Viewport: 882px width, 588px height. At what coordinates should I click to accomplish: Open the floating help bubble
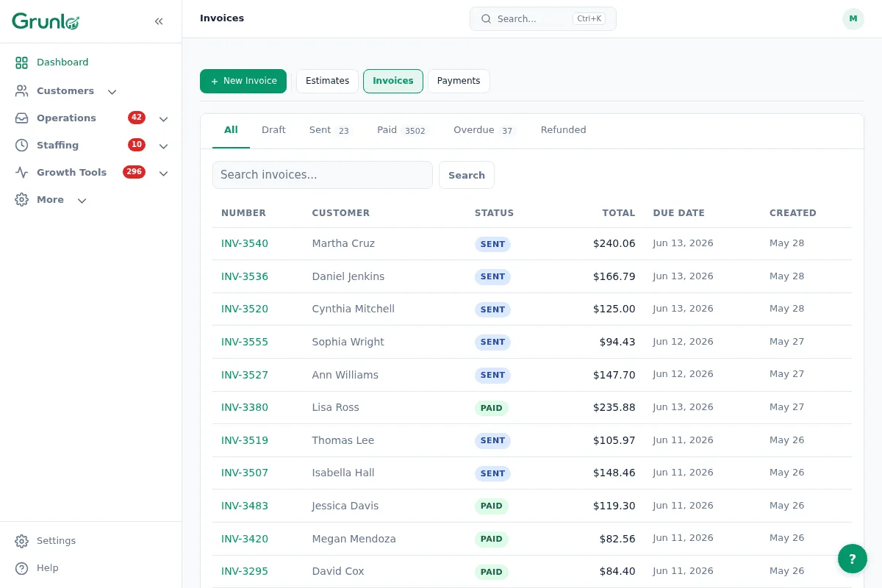(x=853, y=559)
